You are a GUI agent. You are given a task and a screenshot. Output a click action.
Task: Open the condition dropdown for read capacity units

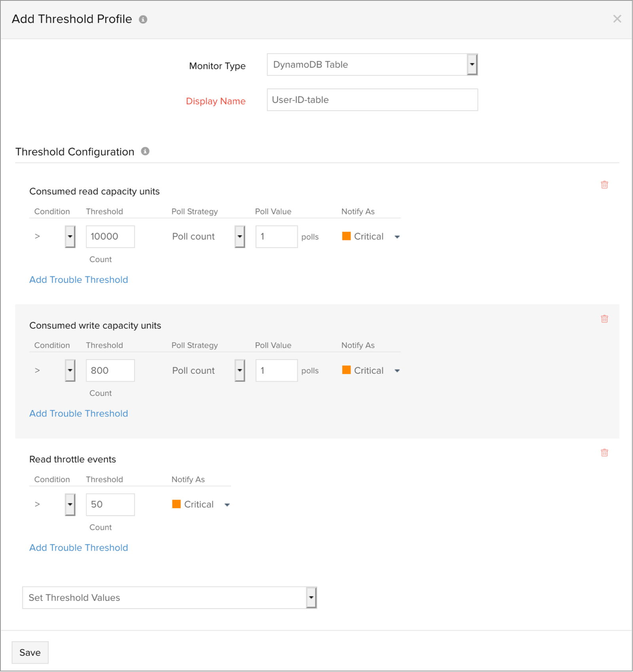pos(70,236)
